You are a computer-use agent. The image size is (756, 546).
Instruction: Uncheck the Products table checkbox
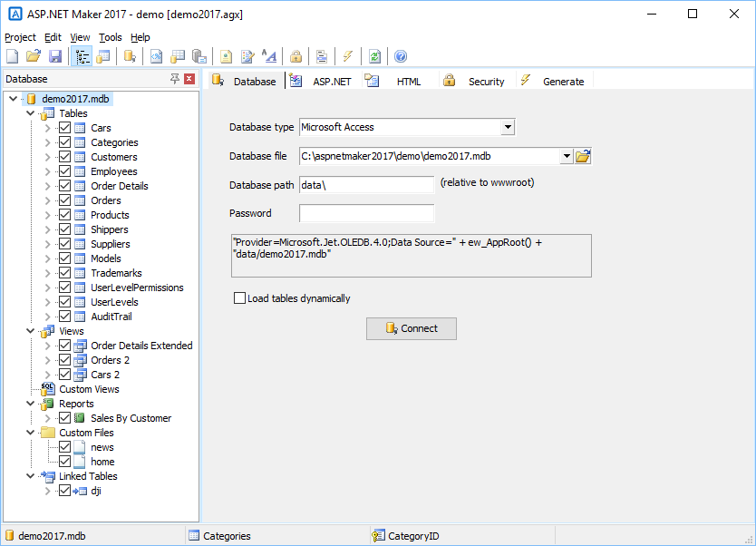pyautogui.click(x=64, y=215)
